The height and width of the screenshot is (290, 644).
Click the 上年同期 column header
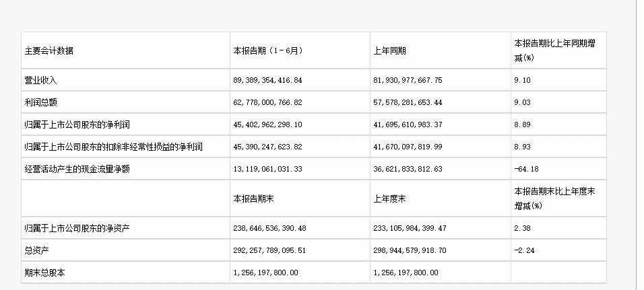(389, 51)
